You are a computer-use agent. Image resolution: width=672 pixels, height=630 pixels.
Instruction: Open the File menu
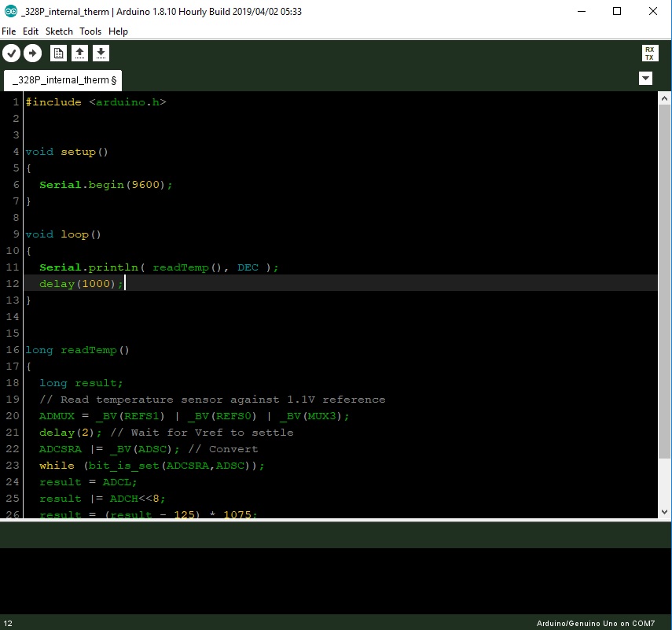pos(9,31)
